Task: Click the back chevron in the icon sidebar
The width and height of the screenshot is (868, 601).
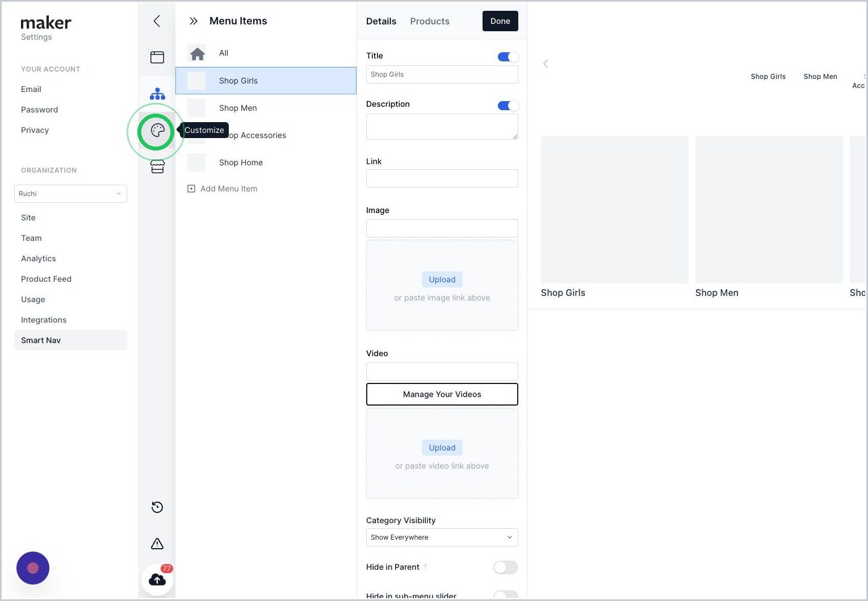Action: (x=157, y=21)
